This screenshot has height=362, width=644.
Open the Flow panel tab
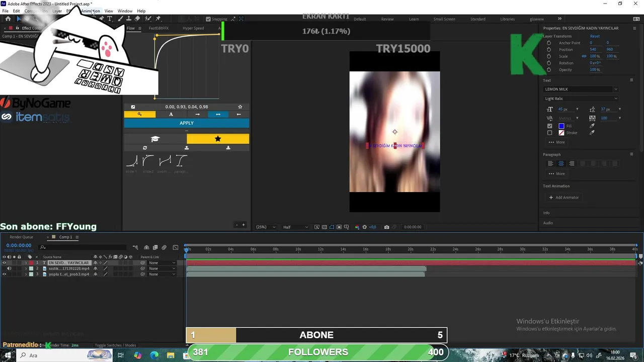tap(131, 28)
